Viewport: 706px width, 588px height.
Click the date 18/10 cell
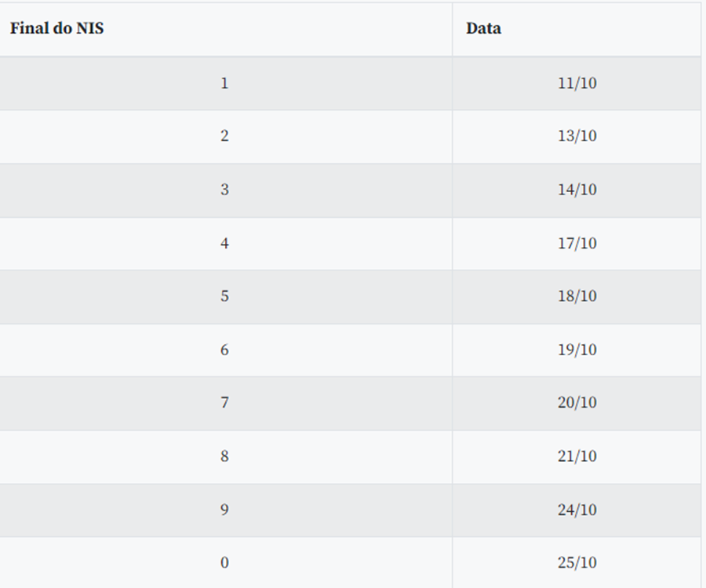pyautogui.click(x=577, y=296)
